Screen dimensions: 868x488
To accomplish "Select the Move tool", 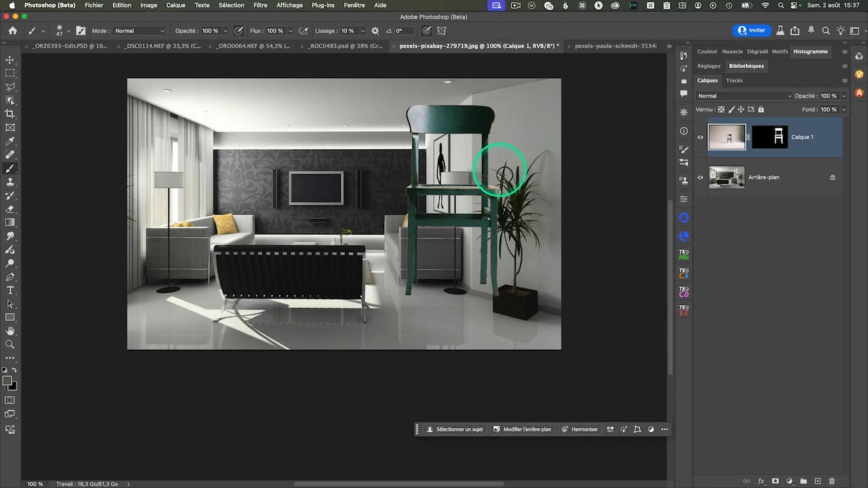I will click(x=10, y=60).
